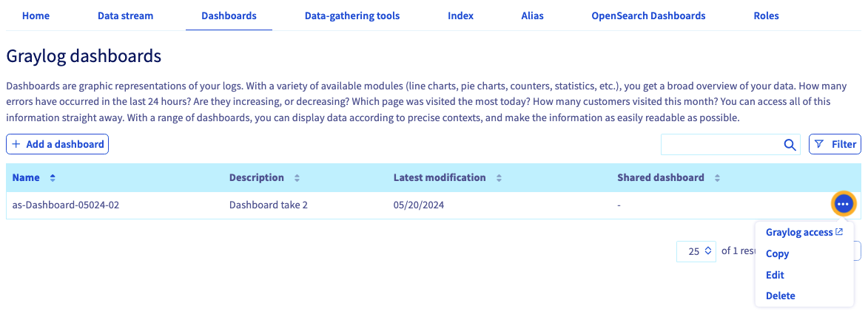Screen dimensions: 868x314
Task: Go to the Home tab
Action: pos(36,16)
